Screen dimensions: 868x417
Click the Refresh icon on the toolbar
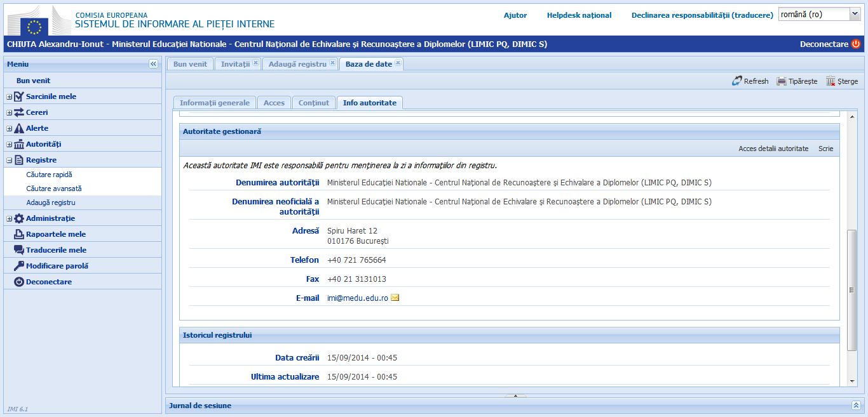click(x=736, y=81)
